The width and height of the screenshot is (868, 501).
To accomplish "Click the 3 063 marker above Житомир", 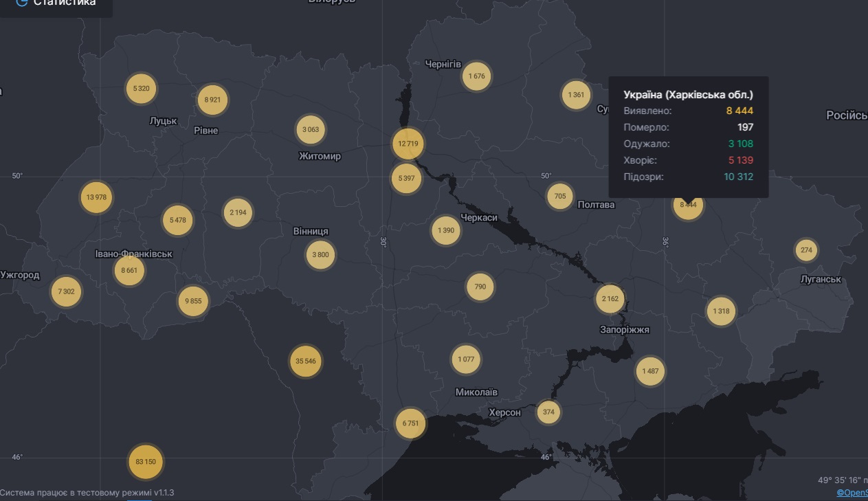I will pyautogui.click(x=311, y=129).
